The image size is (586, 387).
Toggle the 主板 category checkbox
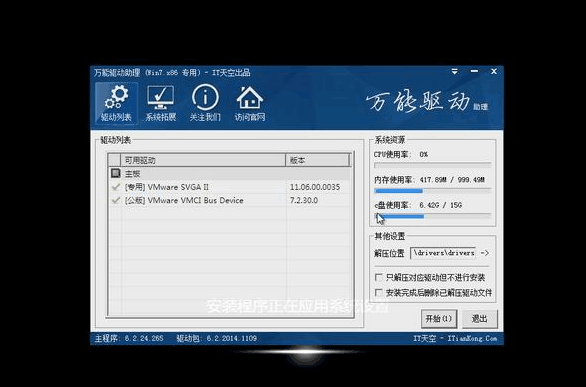115,173
